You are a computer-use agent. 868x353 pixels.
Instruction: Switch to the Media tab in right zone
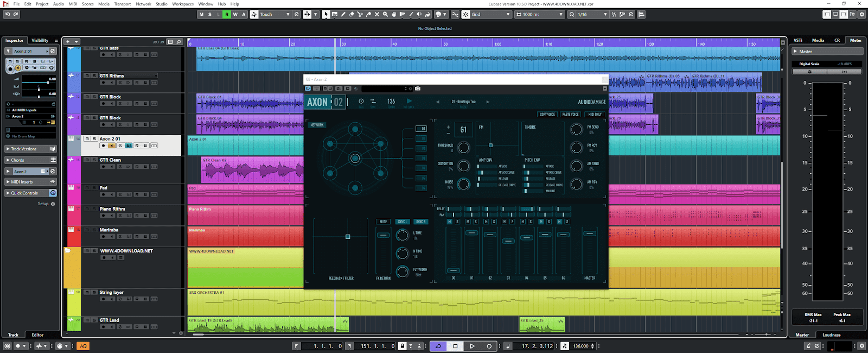[818, 40]
